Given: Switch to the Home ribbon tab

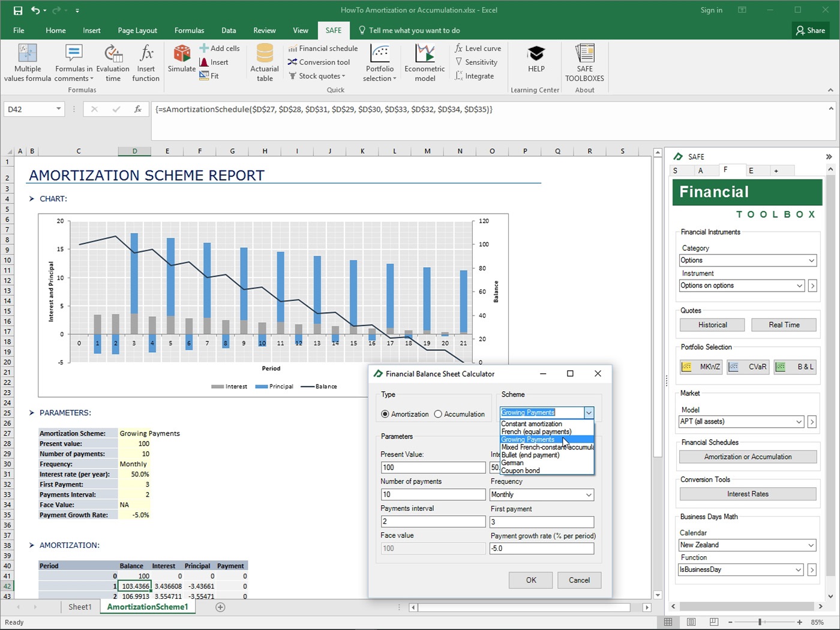Looking at the screenshot, I should coord(56,31).
